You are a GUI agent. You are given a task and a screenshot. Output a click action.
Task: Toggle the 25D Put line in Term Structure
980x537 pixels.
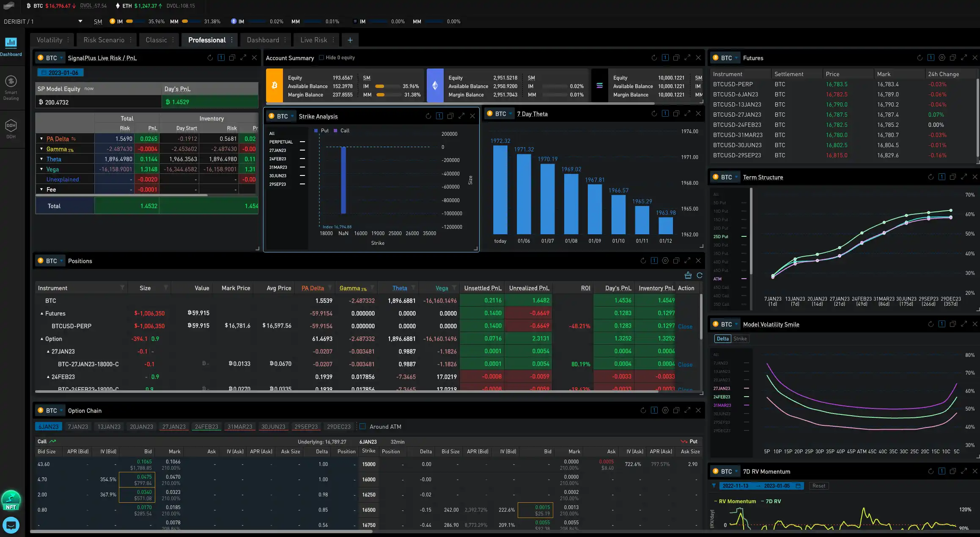tap(730, 236)
